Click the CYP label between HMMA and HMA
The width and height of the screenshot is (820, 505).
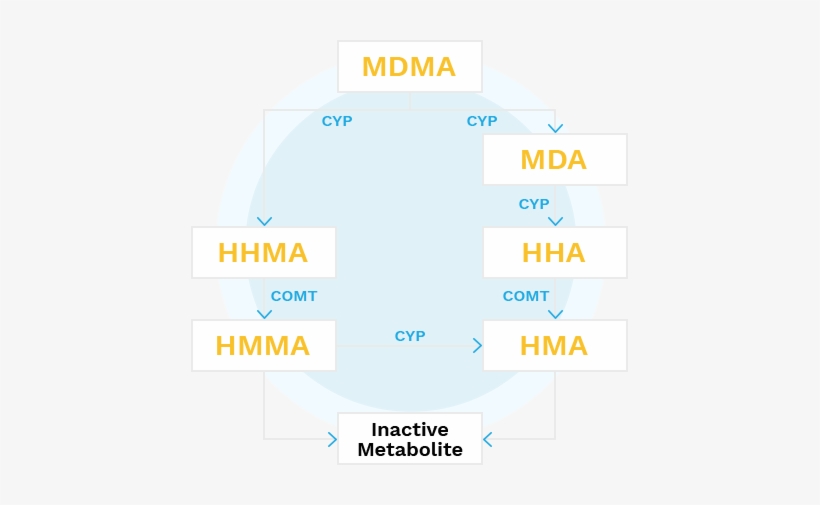(410, 336)
